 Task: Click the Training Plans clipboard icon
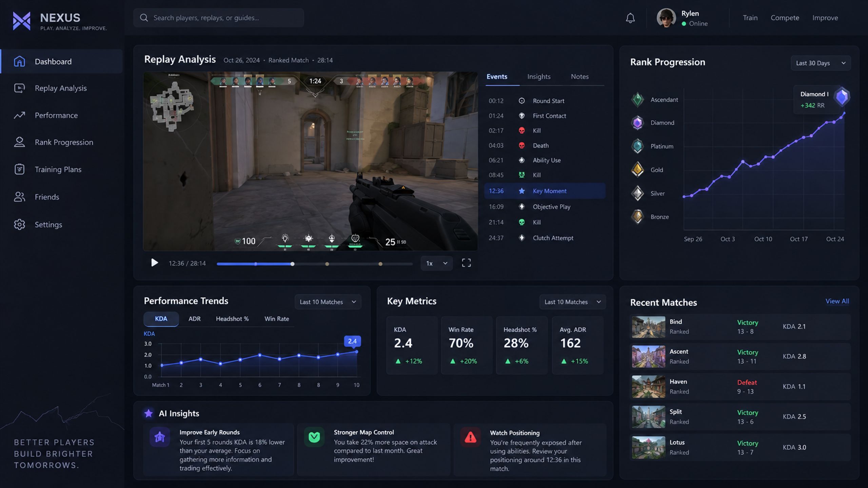[x=19, y=169]
